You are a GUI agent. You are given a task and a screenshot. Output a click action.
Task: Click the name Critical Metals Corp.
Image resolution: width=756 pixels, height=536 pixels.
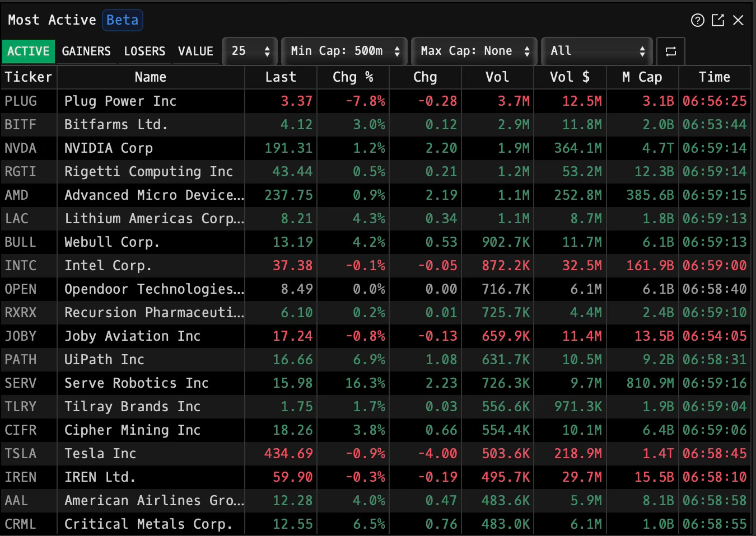(148, 524)
